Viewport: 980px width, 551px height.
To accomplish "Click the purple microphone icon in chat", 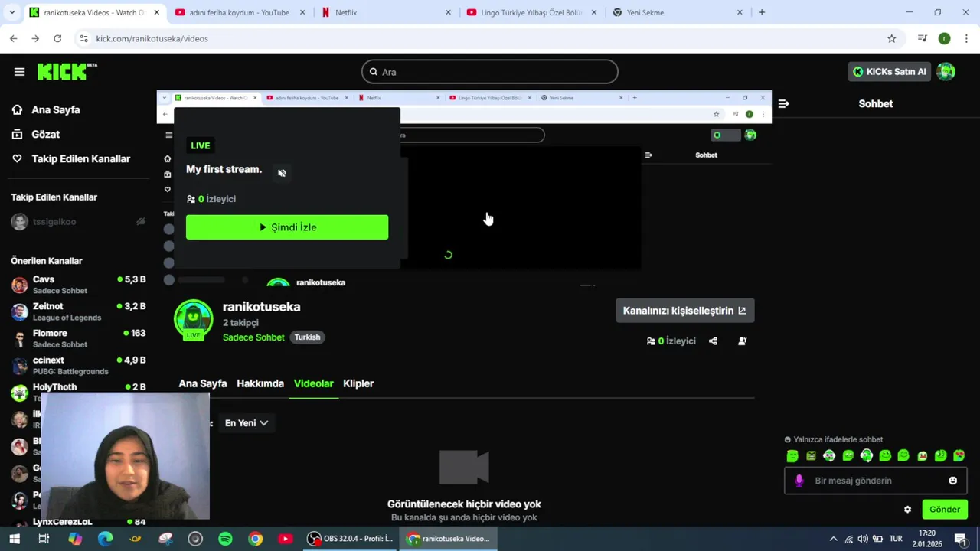I will (799, 481).
